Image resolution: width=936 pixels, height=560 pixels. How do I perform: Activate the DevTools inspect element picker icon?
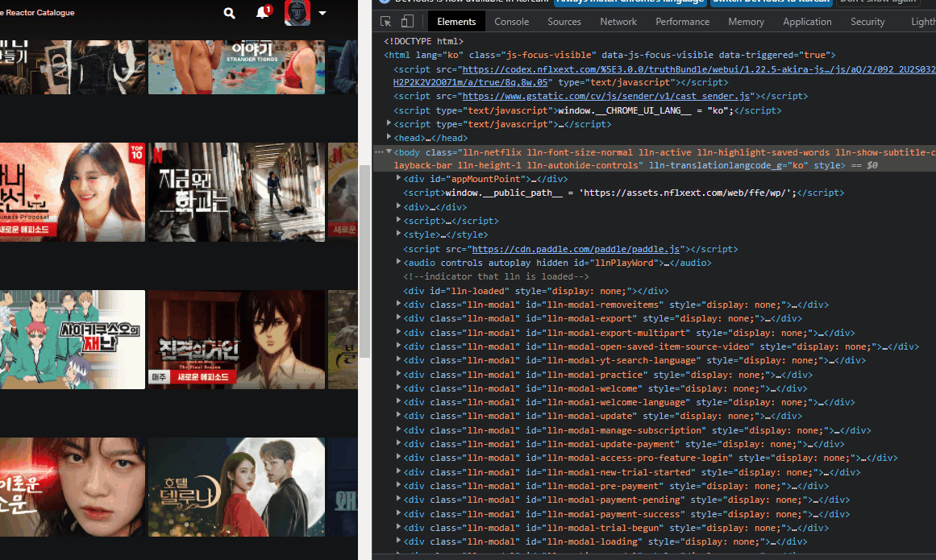[x=385, y=22]
